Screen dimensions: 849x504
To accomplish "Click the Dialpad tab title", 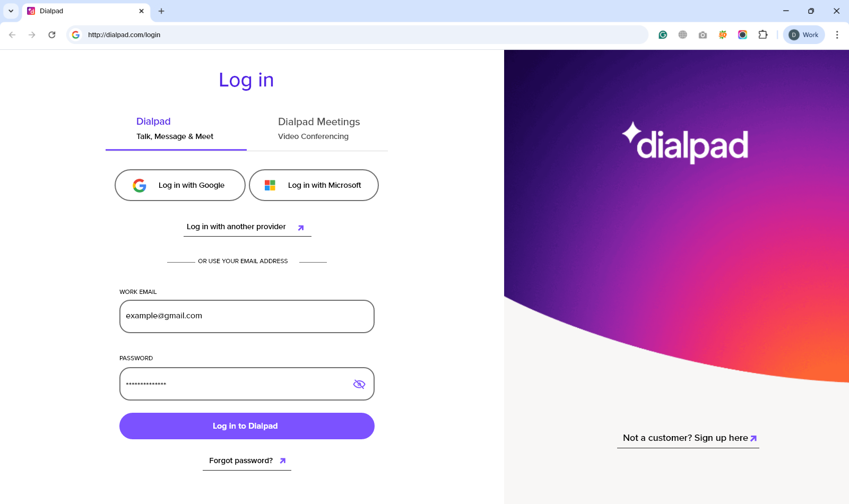I will (x=51, y=11).
